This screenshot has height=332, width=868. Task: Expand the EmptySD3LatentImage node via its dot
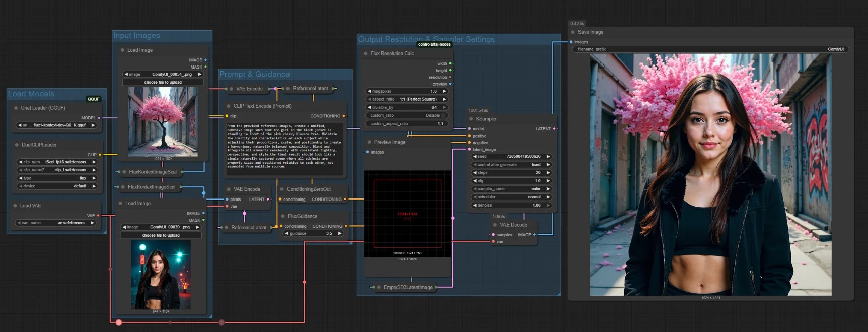379,287
